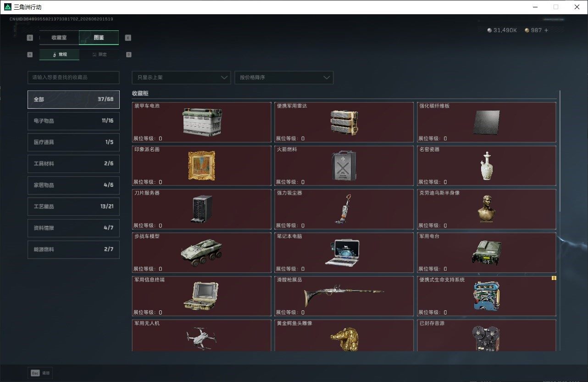Filter by 能源燃料 category

(73, 249)
